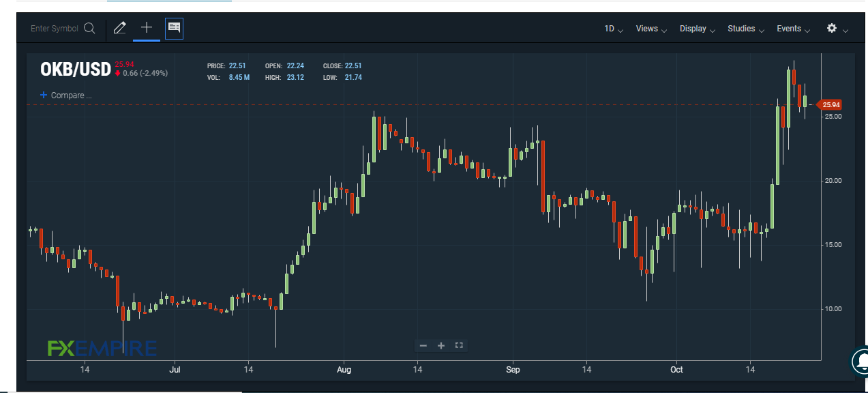Open the chart in full screen mode

click(x=459, y=345)
